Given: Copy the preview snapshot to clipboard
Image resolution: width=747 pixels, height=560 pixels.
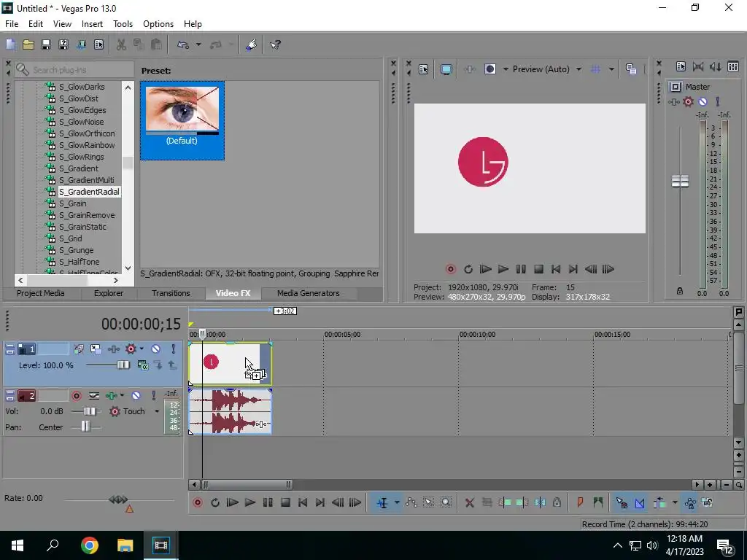Looking at the screenshot, I should tap(631, 69).
